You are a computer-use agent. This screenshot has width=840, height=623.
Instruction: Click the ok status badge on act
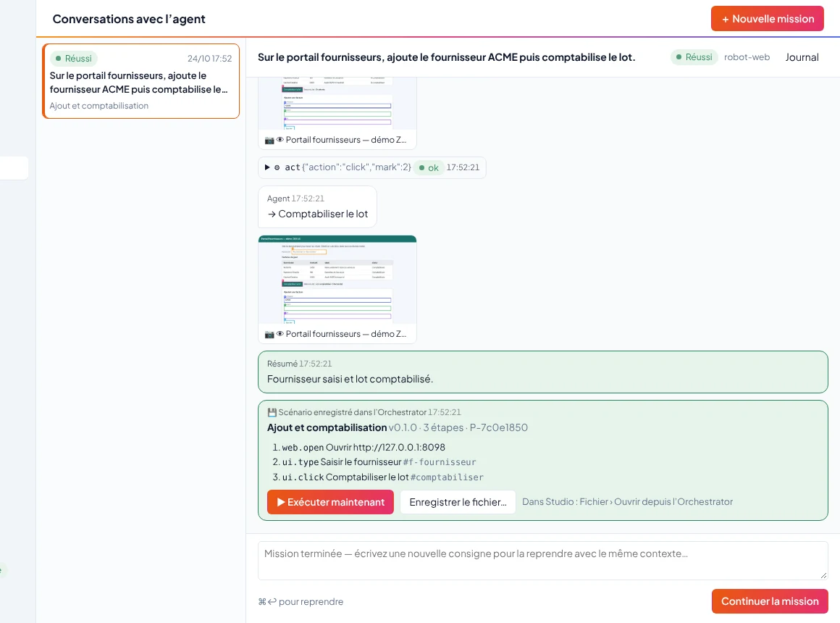429,168
